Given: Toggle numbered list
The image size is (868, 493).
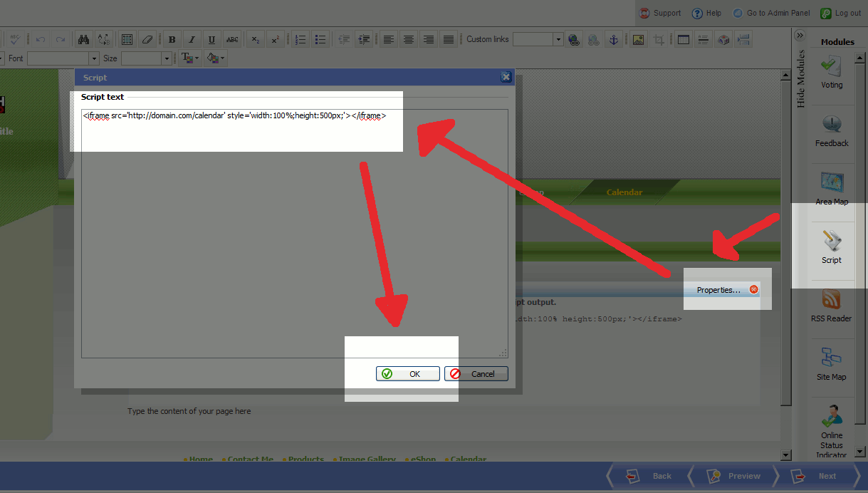Looking at the screenshot, I should 300,40.
